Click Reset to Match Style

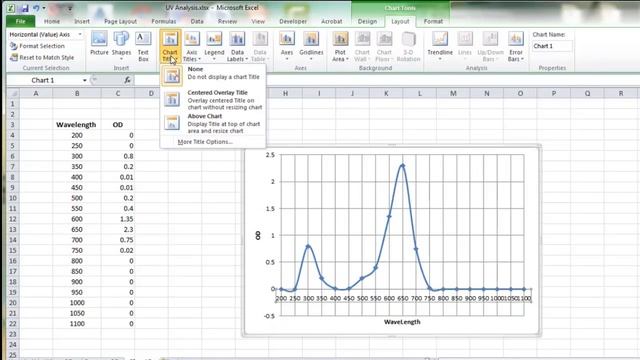(x=42, y=58)
